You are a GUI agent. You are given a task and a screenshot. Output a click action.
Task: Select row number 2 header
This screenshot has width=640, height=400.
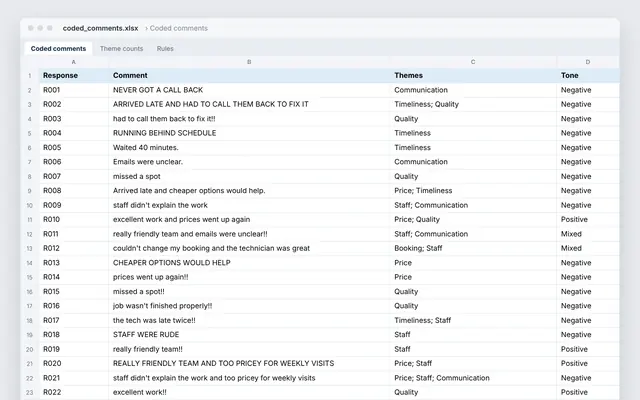coord(29,90)
